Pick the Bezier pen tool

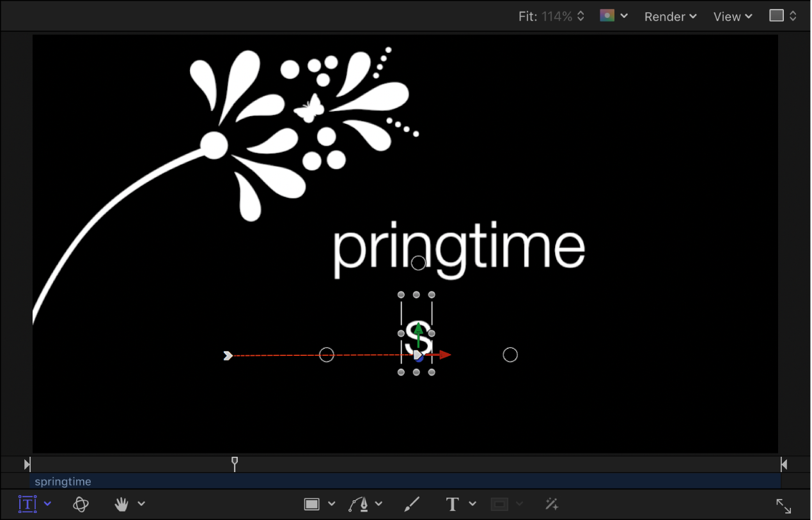(360, 503)
